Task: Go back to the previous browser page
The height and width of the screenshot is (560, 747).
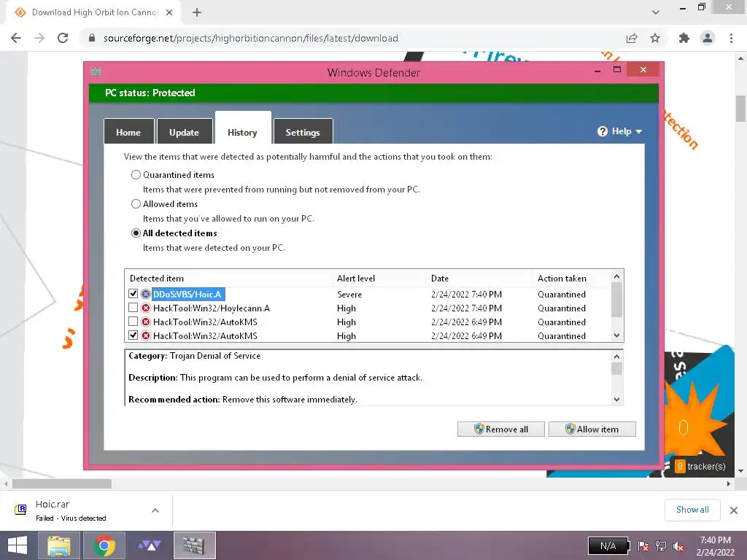Action: (16, 38)
